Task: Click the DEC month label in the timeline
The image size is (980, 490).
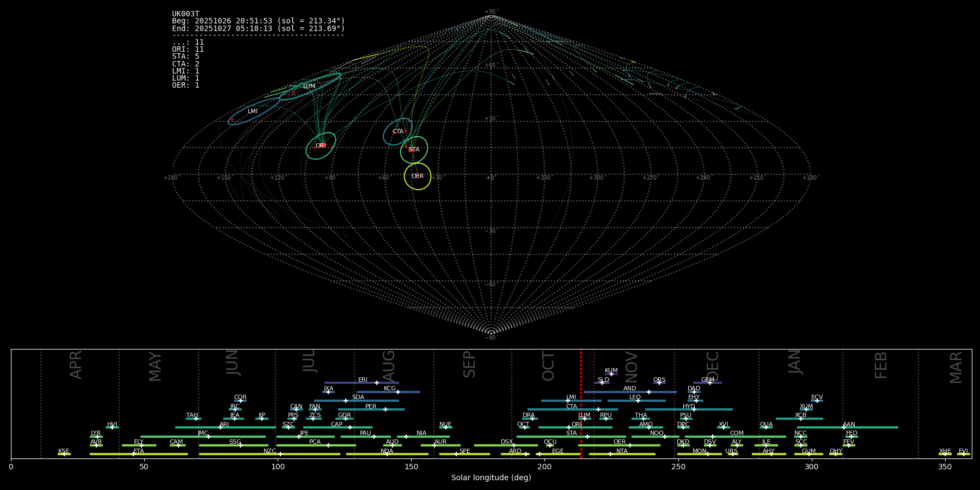Action: tap(713, 365)
